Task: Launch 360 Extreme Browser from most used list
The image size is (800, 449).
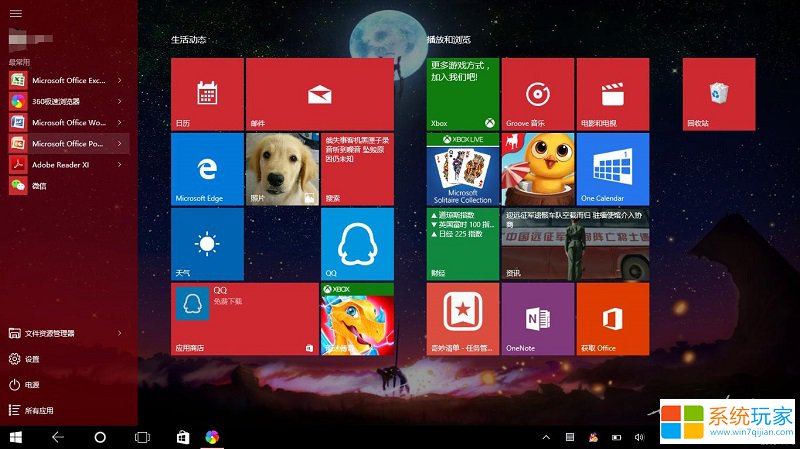Action: pos(69,101)
